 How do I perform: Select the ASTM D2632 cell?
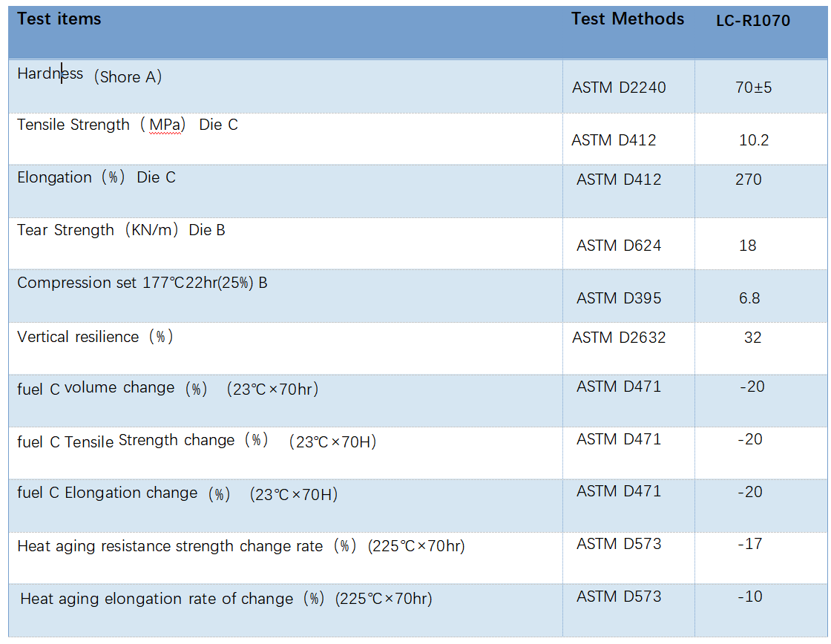coord(619,338)
